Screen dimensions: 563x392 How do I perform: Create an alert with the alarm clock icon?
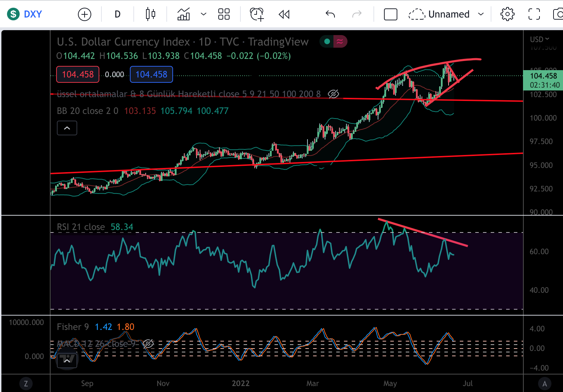coord(257,14)
